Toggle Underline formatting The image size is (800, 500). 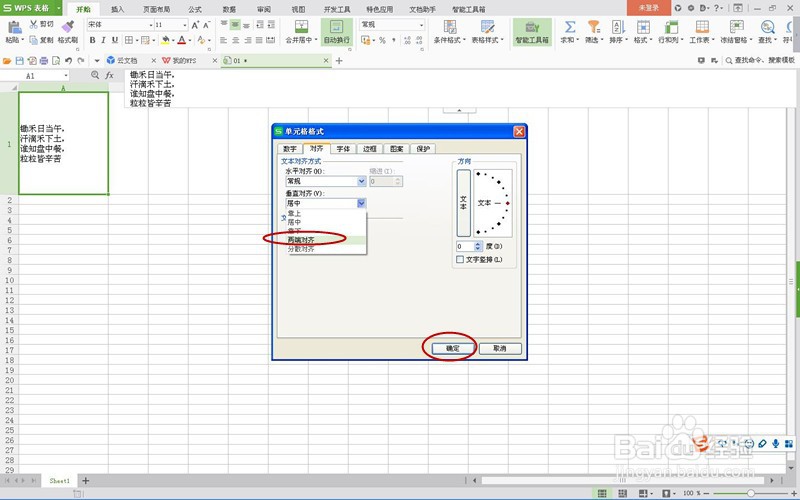point(115,40)
